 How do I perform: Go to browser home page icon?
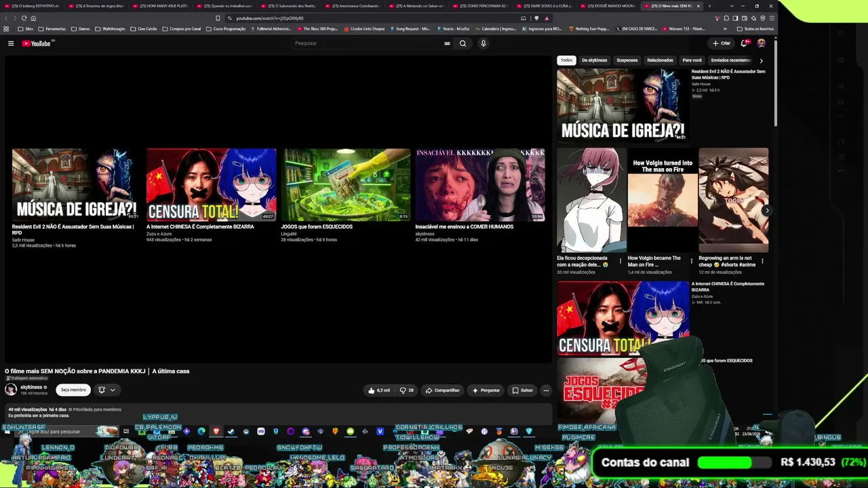coord(33,18)
